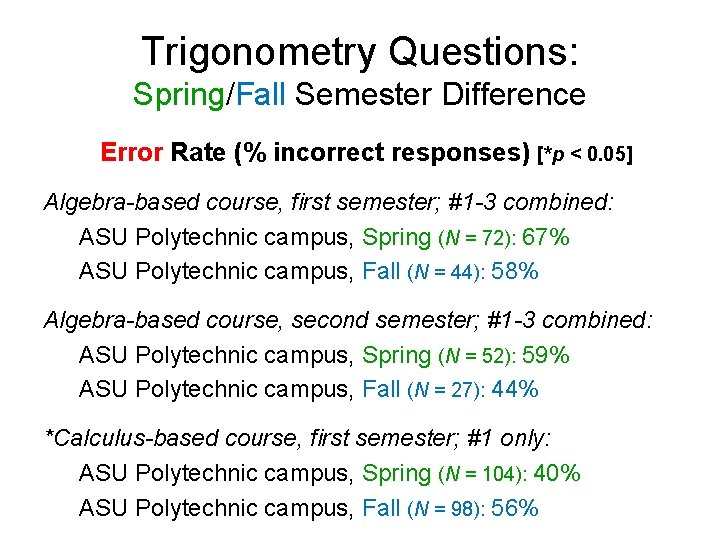Image resolution: width=720 pixels, height=540 pixels.
Task: Click the 40% error rate value
Action: [557, 473]
